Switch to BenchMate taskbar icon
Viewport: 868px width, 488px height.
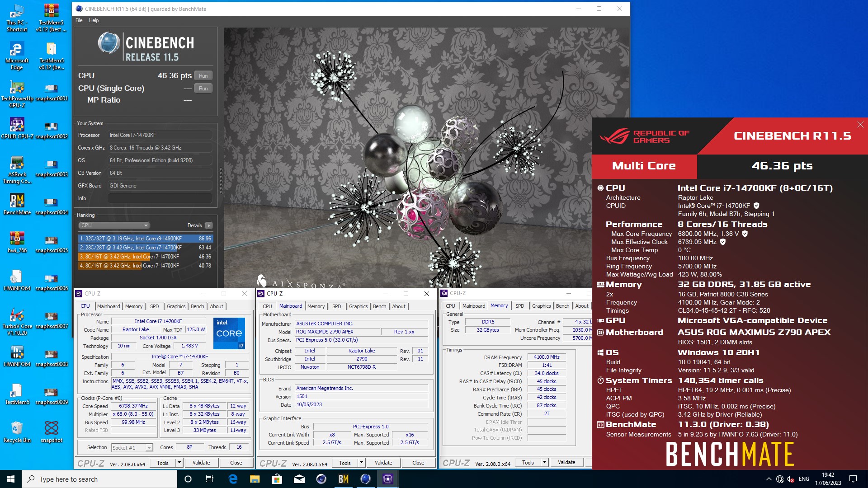[344, 479]
